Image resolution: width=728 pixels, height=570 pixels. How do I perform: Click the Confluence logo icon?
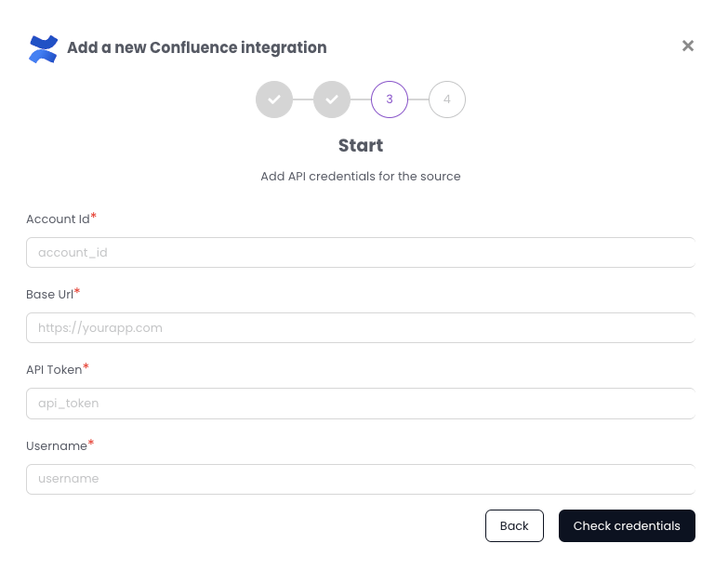[x=43, y=48]
